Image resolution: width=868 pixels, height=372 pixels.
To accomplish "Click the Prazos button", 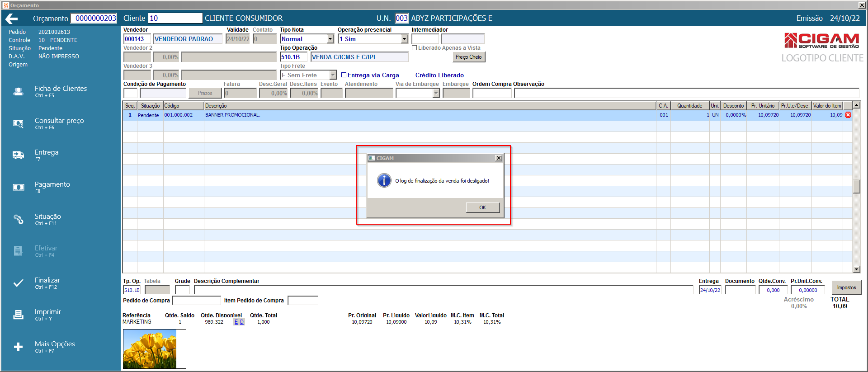I will 205,93.
